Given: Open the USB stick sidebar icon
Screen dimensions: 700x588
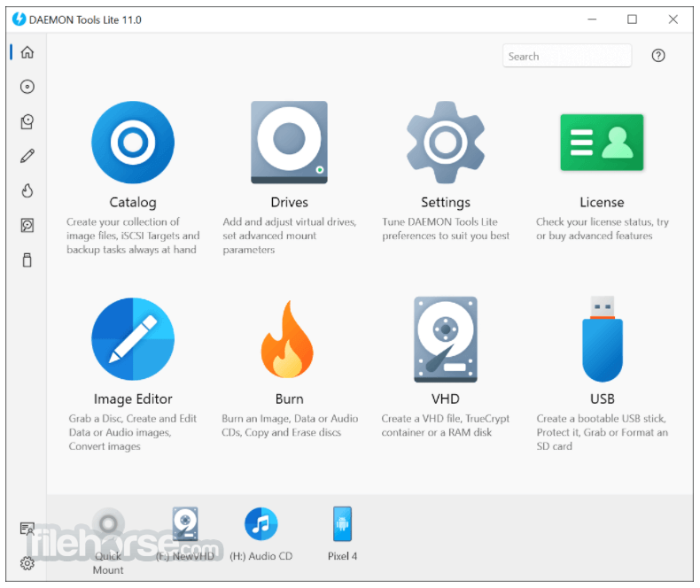Looking at the screenshot, I should tap(27, 259).
